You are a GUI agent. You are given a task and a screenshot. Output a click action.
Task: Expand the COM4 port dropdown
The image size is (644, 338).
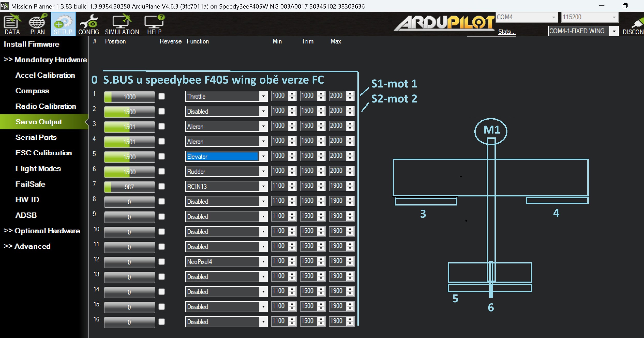tap(553, 17)
